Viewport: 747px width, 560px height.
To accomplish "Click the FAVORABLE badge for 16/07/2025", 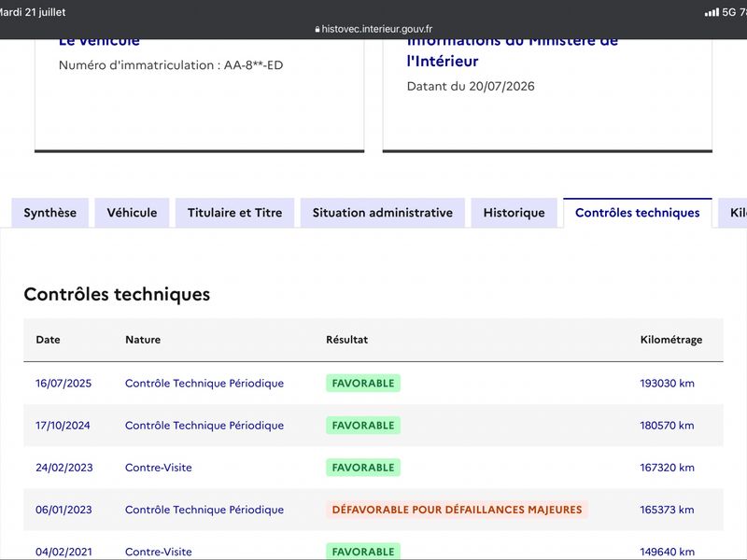I will point(363,384).
